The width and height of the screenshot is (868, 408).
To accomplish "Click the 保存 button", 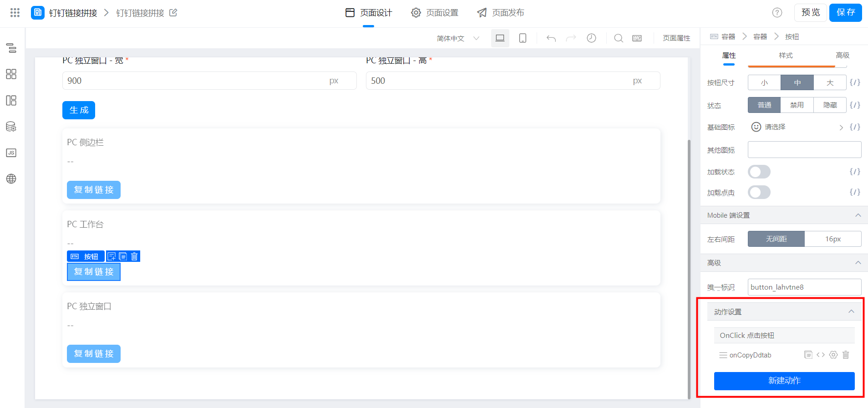I will (846, 13).
